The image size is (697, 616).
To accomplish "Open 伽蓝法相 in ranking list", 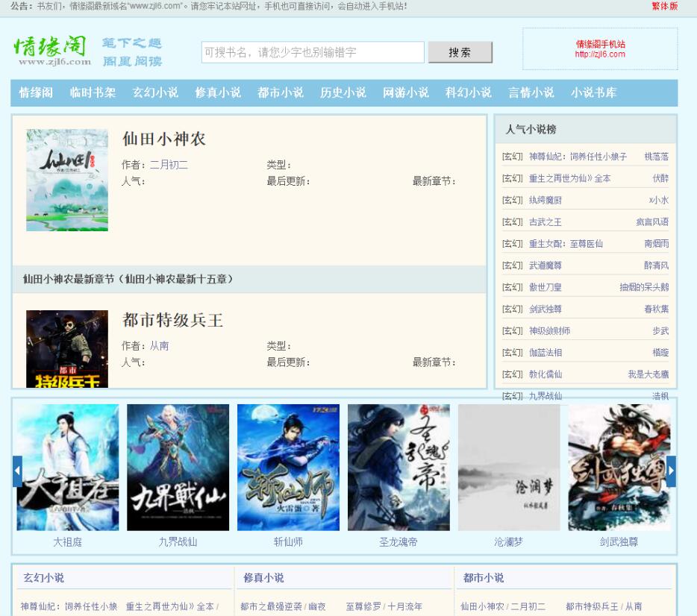I will [546, 352].
